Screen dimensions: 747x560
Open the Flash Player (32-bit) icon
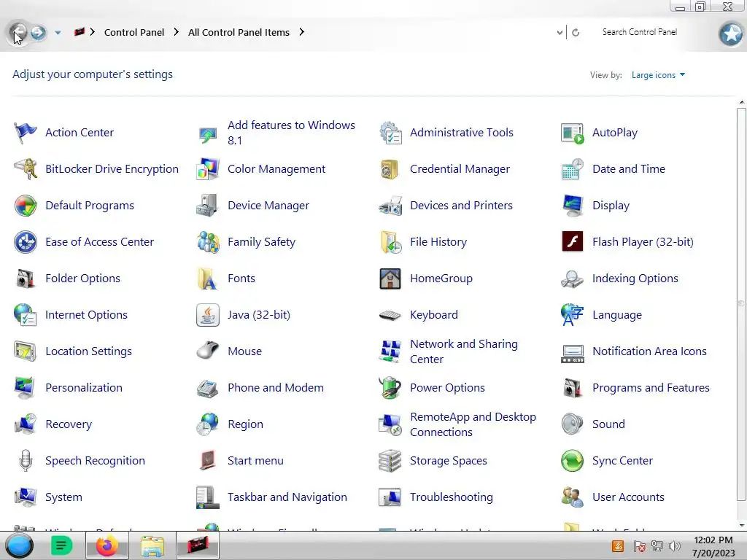[x=573, y=242]
